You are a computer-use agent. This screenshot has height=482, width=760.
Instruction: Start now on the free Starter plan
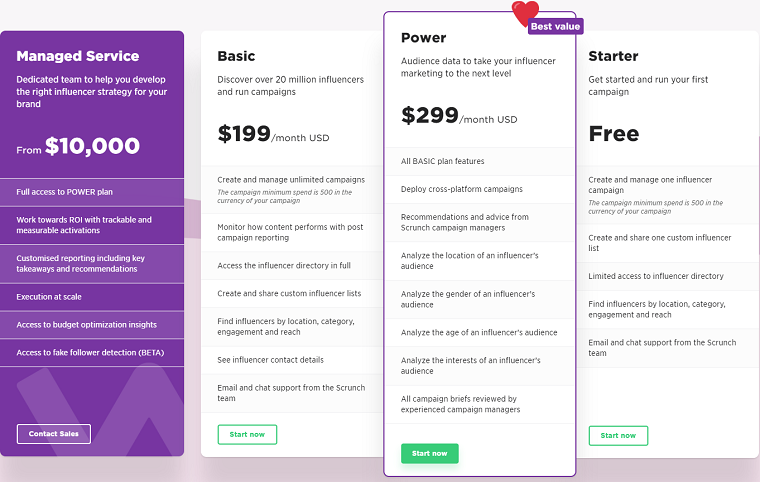(x=618, y=435)
